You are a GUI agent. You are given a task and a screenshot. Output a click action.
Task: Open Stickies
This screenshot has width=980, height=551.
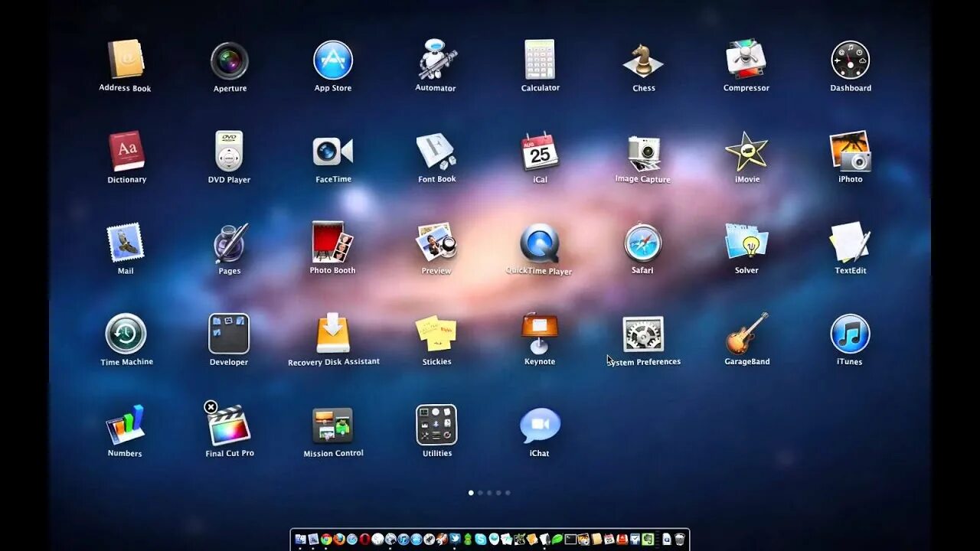pos(436,334)
